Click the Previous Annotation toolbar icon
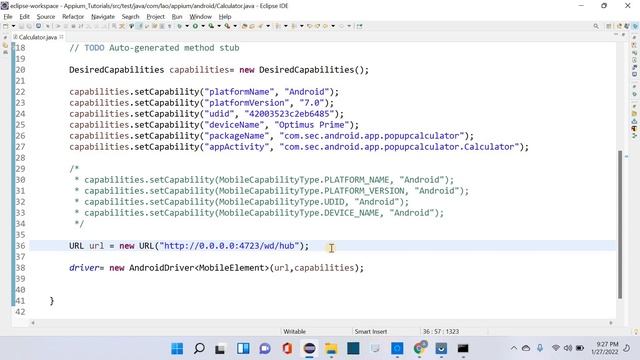 (294, 26)
